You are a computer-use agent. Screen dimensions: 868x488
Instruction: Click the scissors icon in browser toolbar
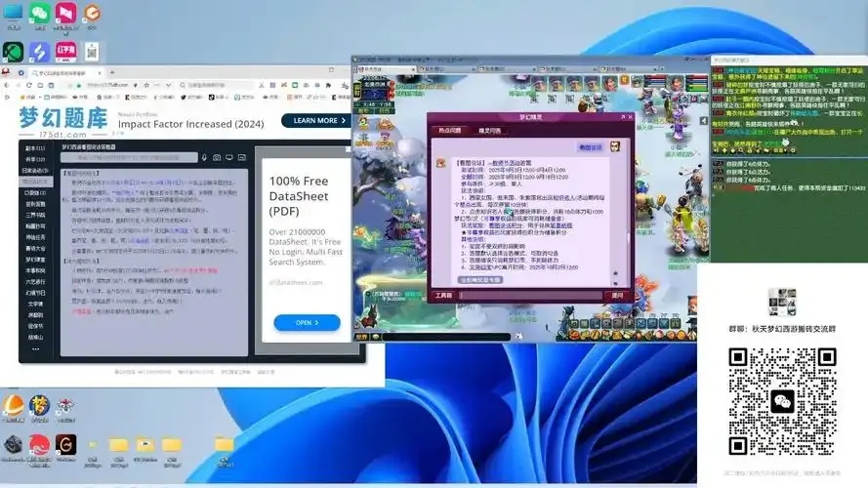point(262,85)
